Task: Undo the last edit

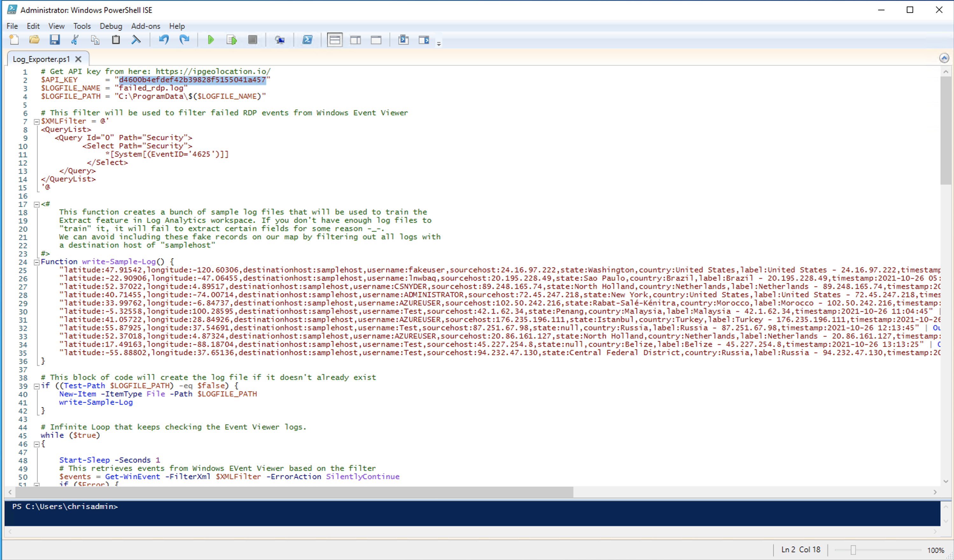Action: [164, 40]
